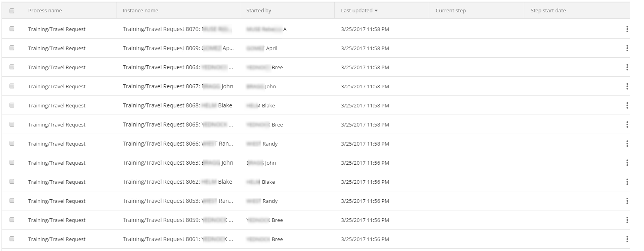This screenshot has height=251, width=644.
Task: Open more-options menu for Request 8068
Action: point(627,105)
